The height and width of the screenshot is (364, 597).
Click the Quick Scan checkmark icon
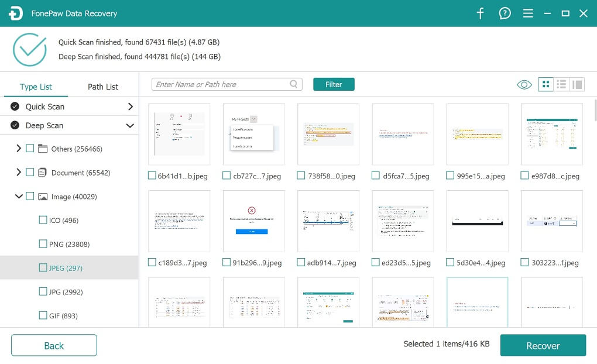[15, 107]
